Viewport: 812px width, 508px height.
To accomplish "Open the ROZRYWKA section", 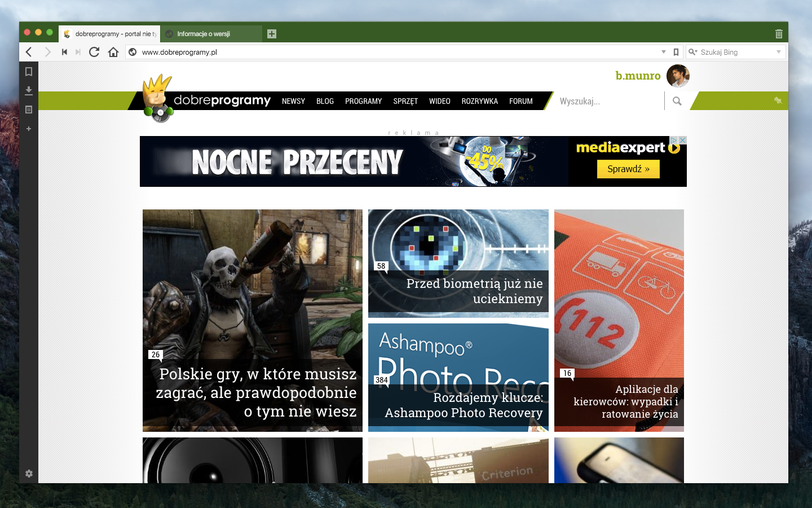I will (479, 101).
